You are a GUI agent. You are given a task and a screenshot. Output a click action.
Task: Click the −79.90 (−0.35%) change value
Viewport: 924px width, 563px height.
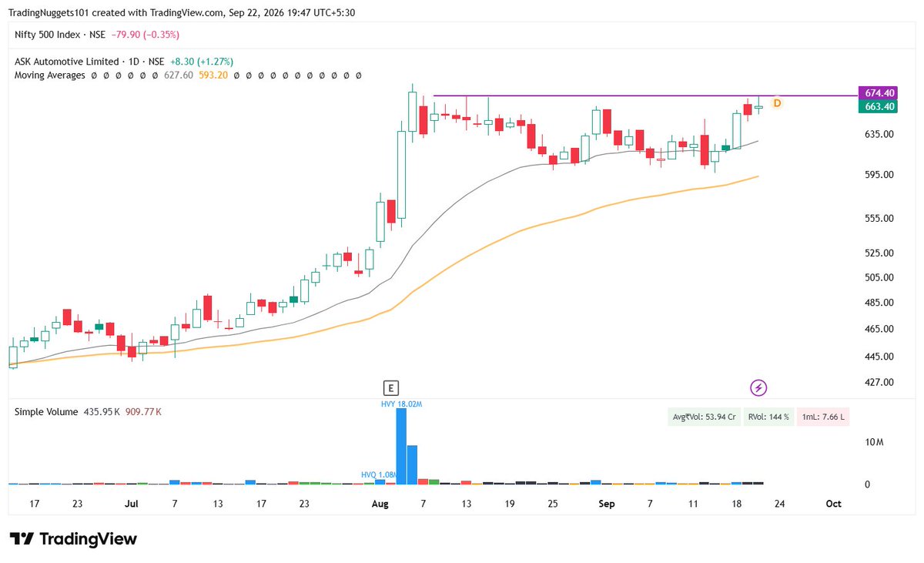(145, 35)
